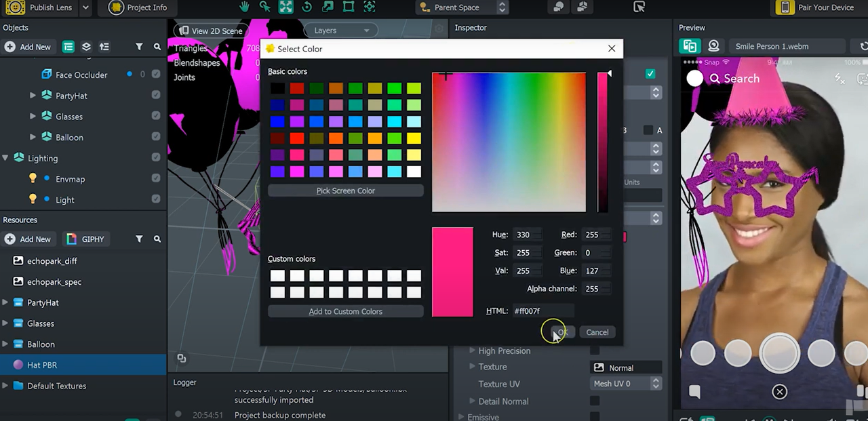The width and height of the screenshot is (868, 421).
Task: Select the Pan hand tool
Action: [x=245, y=7]
